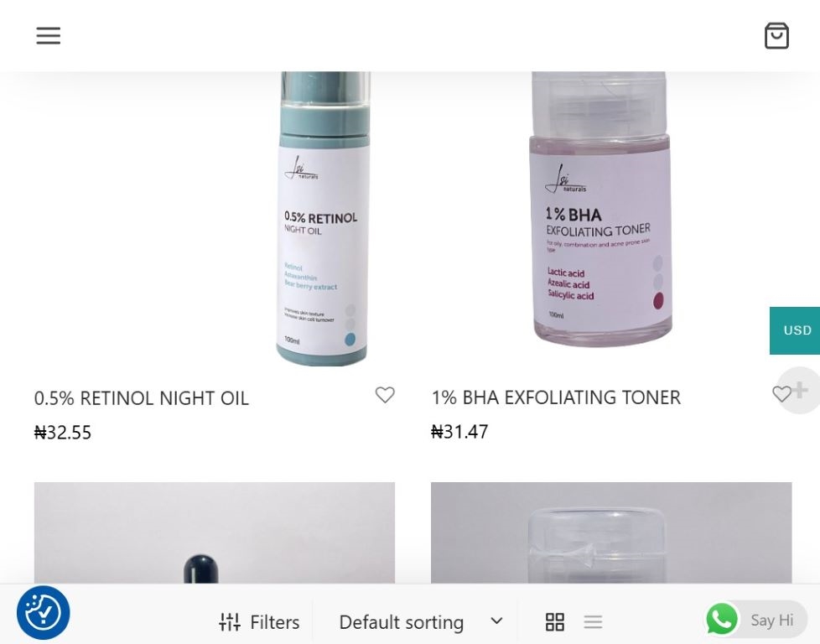This screenshot has height=644, width=820.
Task: Open the hamburger navigation menu
Action: point(48,35)
